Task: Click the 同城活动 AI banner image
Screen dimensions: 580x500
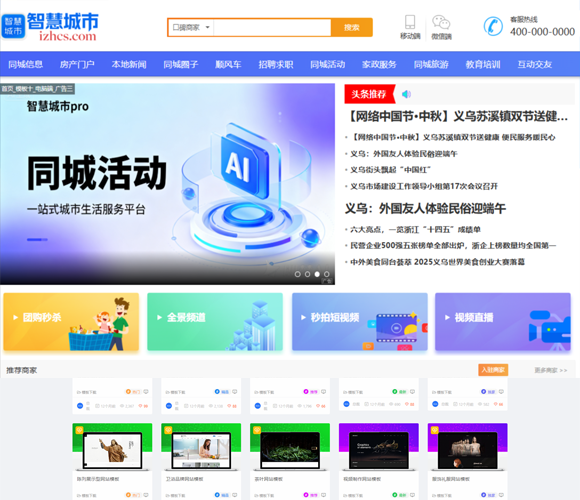Action: (x=167, y=184)
